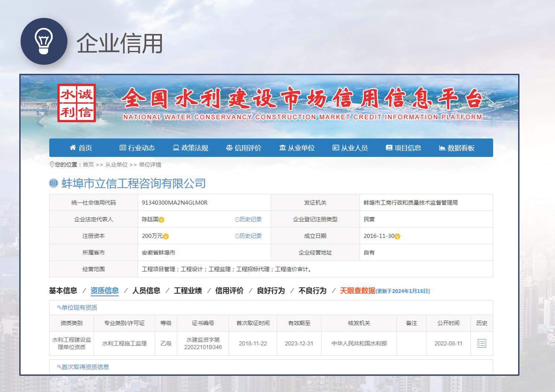
Task: Click the location pin icon beside 您的位置
Action: click(52, 164)
